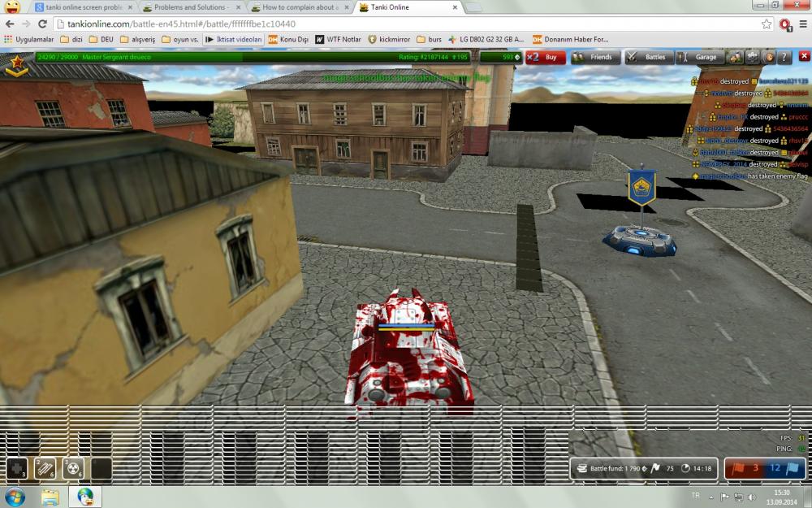Open volume control tray icon

tap(752, 497)
